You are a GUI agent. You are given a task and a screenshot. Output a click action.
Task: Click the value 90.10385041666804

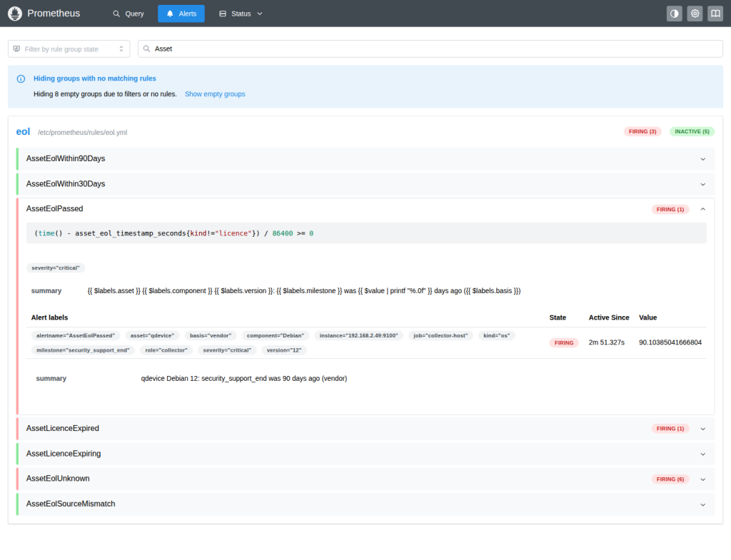pyautogui.click(x=670, y=342)
